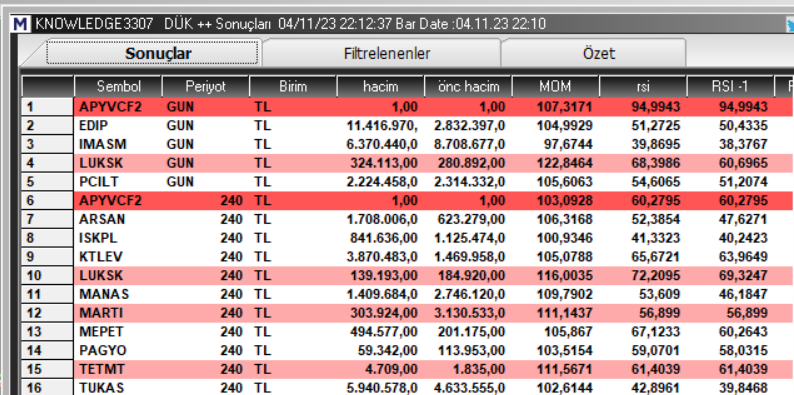Click hacim value 59.342,00 for PAGYO
The height and width of the screenshot is (395, 794).
(x=387, y=350)
